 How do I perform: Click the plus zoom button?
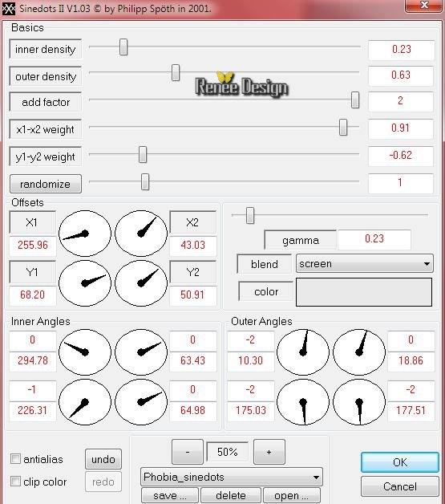pos(269,452)
